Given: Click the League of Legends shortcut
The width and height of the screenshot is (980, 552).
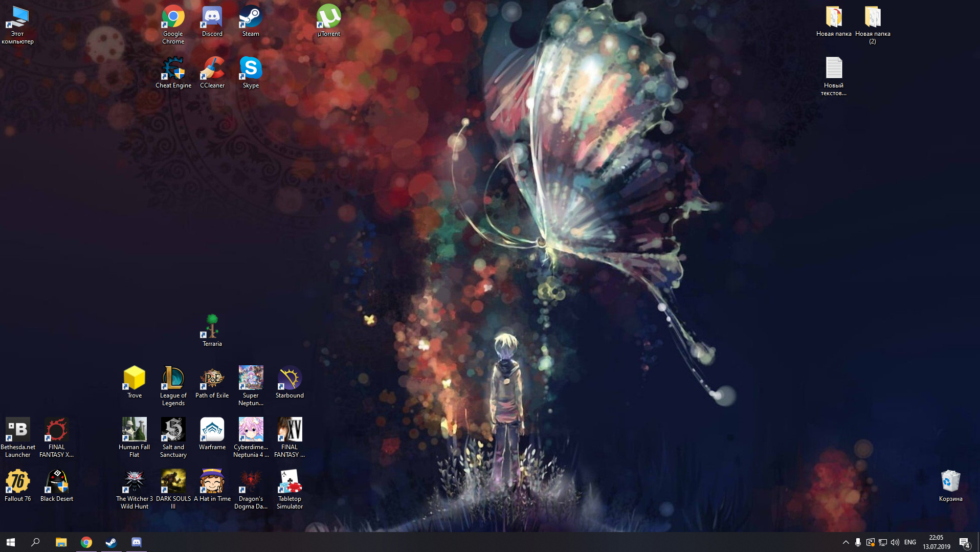Looking at the screenshot, I should [173, 386].
